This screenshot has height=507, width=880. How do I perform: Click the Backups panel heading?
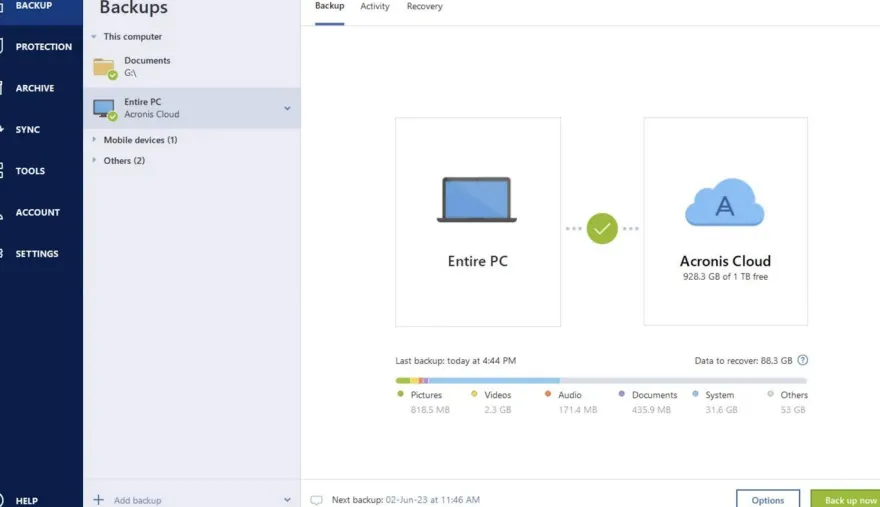coord(134,8)
